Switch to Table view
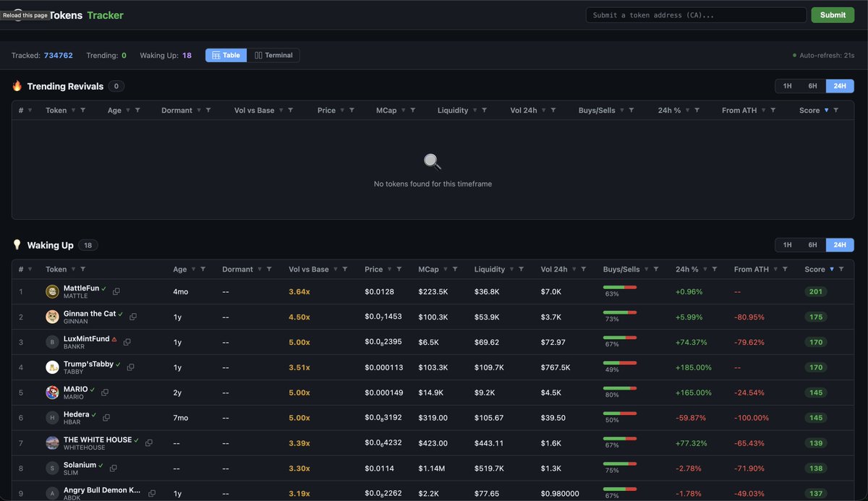Viewport: 868px width, 501px height. click(x=226, y=55)
